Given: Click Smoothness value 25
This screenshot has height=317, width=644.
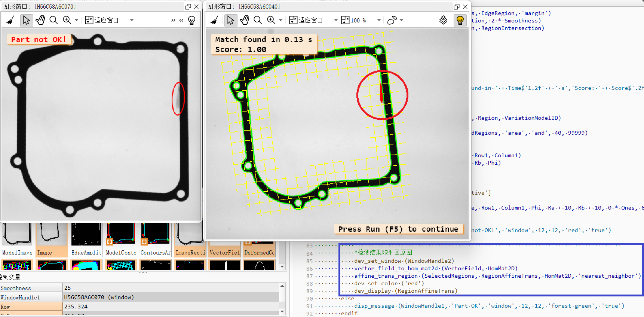Looking at the screenshot, I should click(171, 288).
